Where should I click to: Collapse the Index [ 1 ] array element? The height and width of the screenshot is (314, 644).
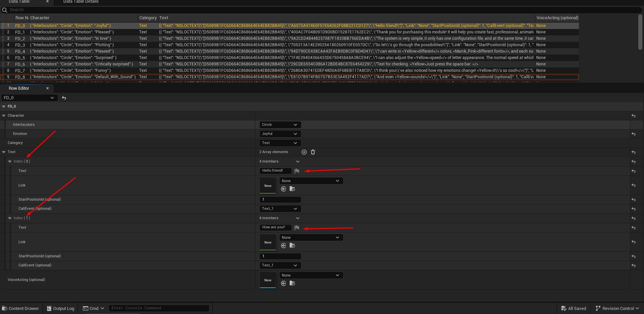[10, 218]
